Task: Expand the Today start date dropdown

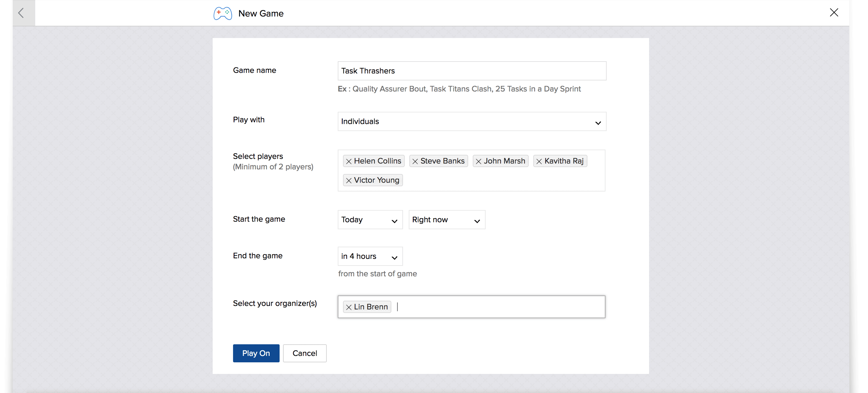Action: click(370, 220)
